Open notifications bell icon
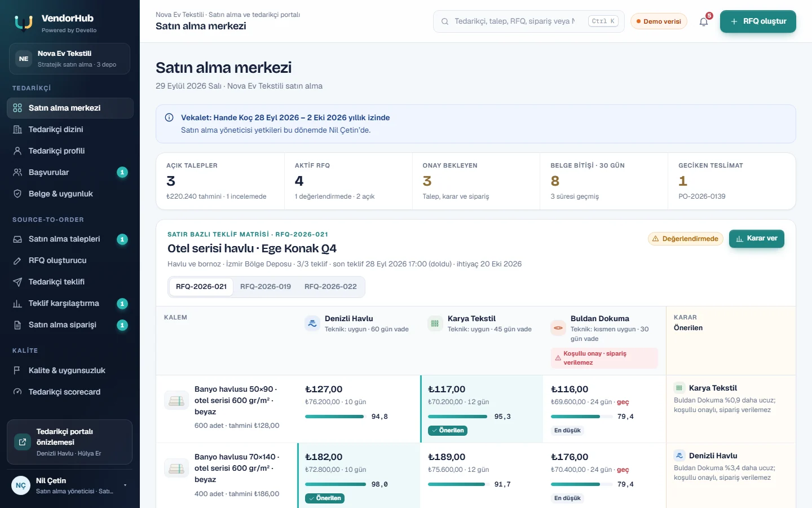 (x=704, y=22)
